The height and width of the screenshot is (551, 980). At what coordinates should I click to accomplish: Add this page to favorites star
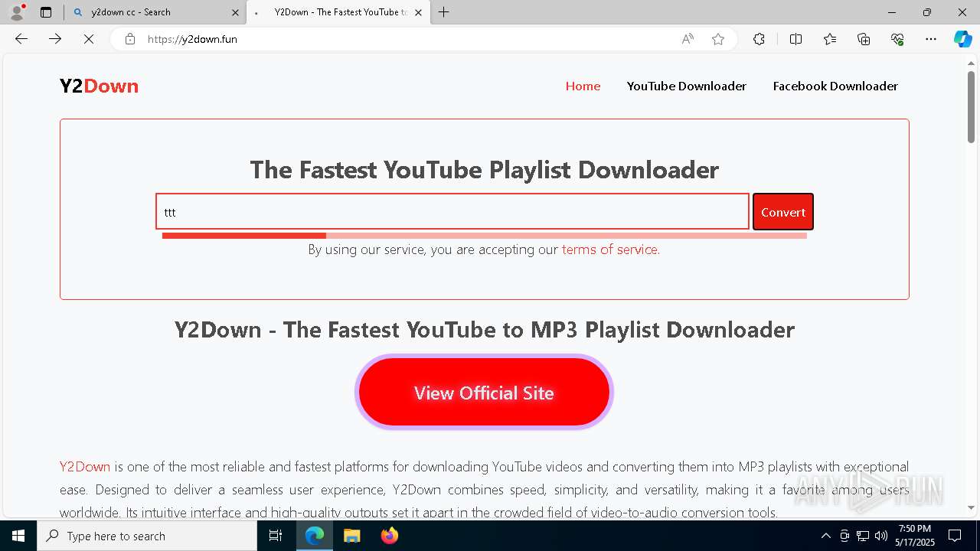pos(718,39)
